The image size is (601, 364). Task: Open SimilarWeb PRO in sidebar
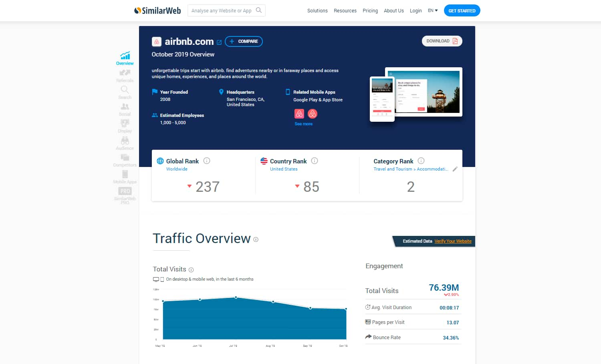click(125, 196)
